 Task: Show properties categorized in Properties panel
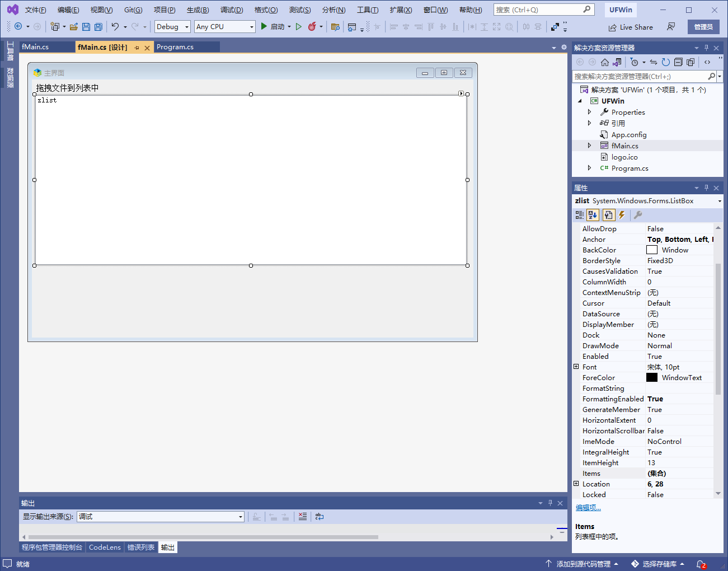coord(580,215)
